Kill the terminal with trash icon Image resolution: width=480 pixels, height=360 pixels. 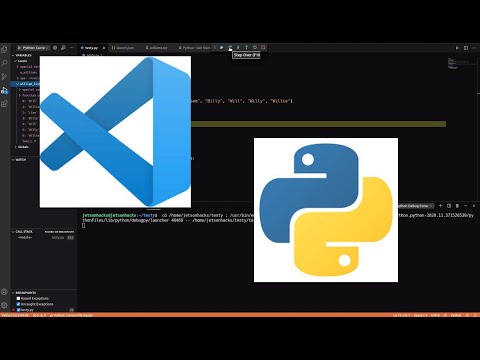coord(457,206)
